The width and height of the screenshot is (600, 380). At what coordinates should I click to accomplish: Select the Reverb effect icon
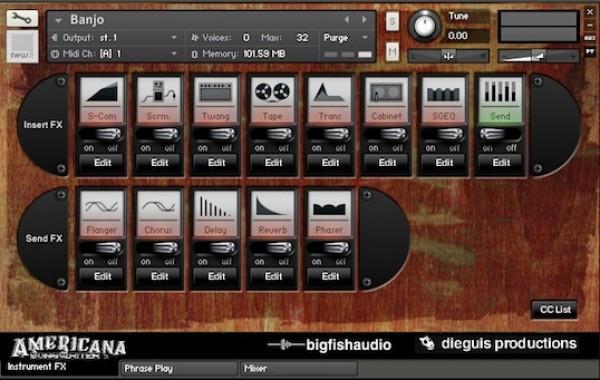tap(272, 206)
